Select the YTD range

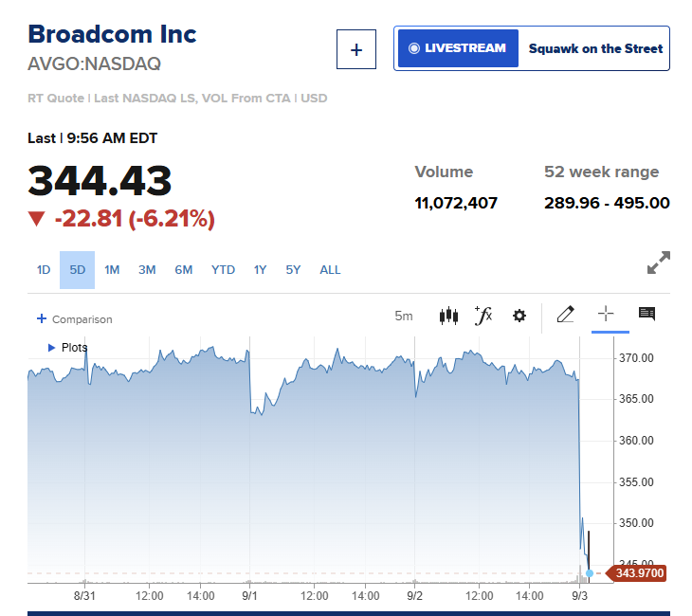tap(223, 269)
